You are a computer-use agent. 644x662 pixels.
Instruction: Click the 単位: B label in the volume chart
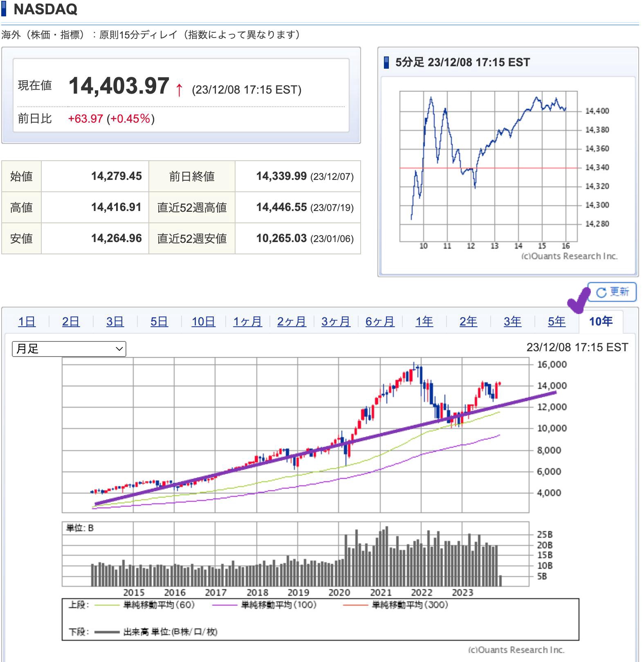[x=80, y=528]
